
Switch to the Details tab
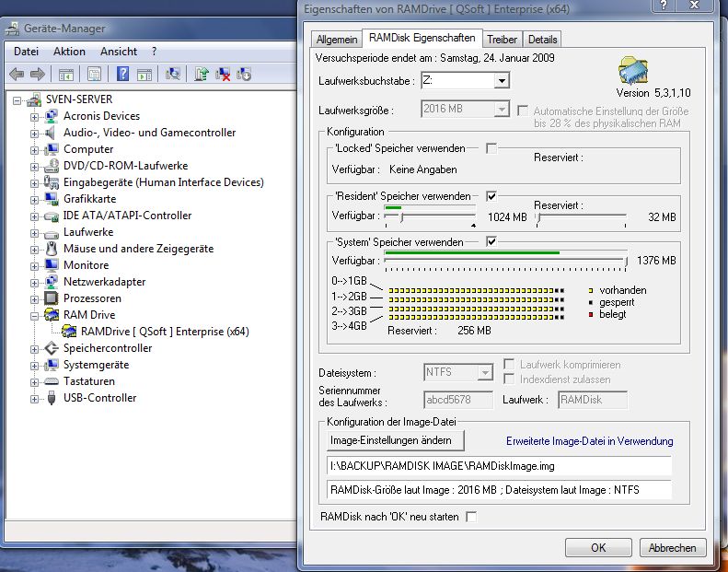click(542, 40)
